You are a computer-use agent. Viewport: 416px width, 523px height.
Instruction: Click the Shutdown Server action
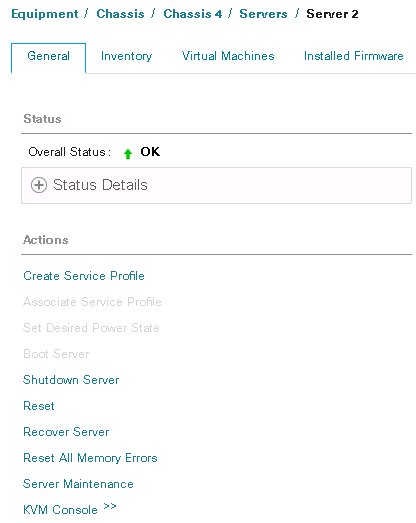coord(71,380)
